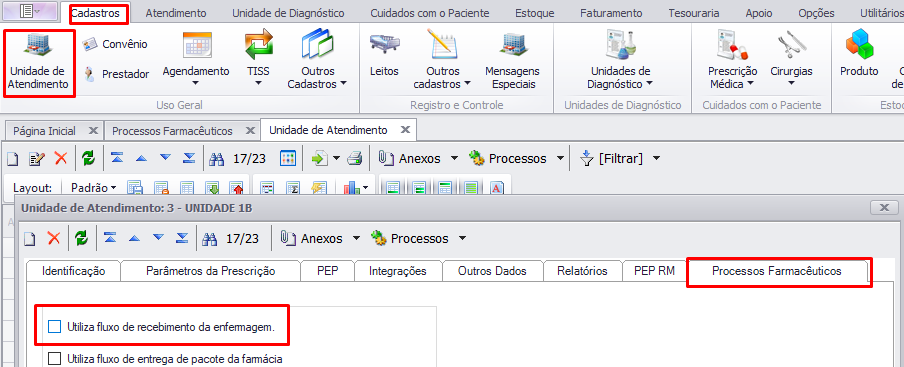The width and height of the screenshot is (904, 367).
Task: Click the bar chart icon in Layout toolbar
Action: tap(351, 188)
